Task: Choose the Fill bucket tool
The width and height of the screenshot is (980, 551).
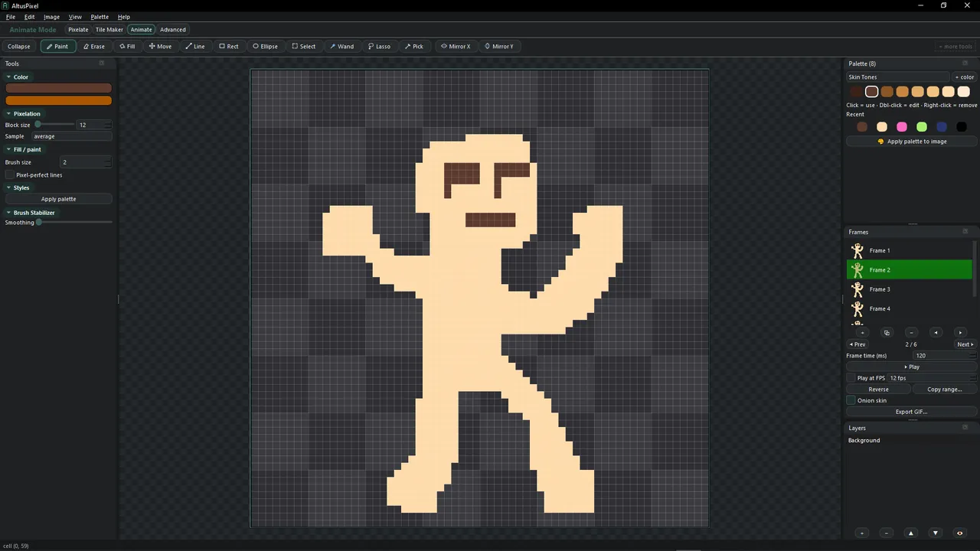Action: 128,46
